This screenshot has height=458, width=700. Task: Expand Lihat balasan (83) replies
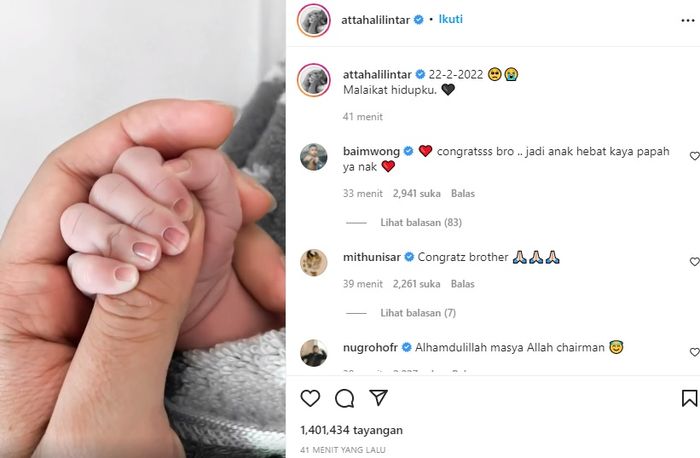(421, 222)
